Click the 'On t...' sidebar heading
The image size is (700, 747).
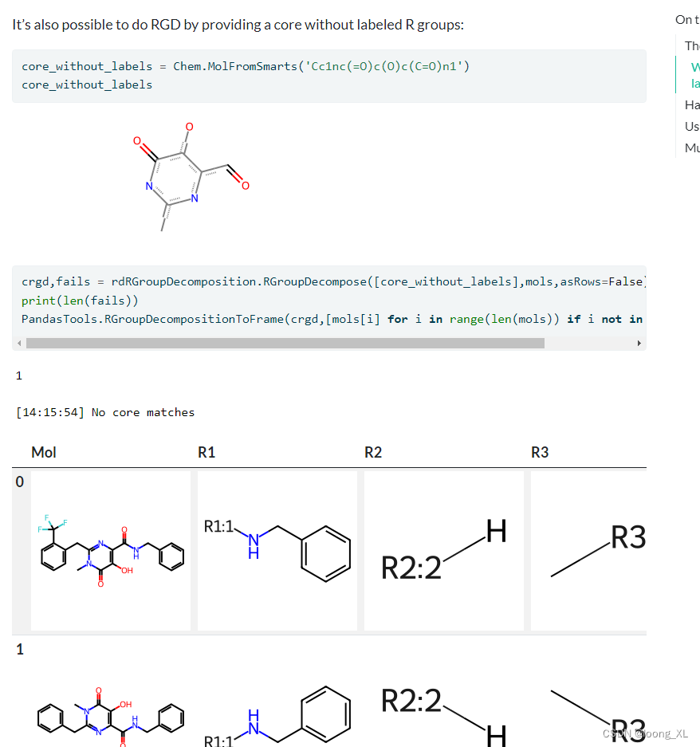(686, 19)
